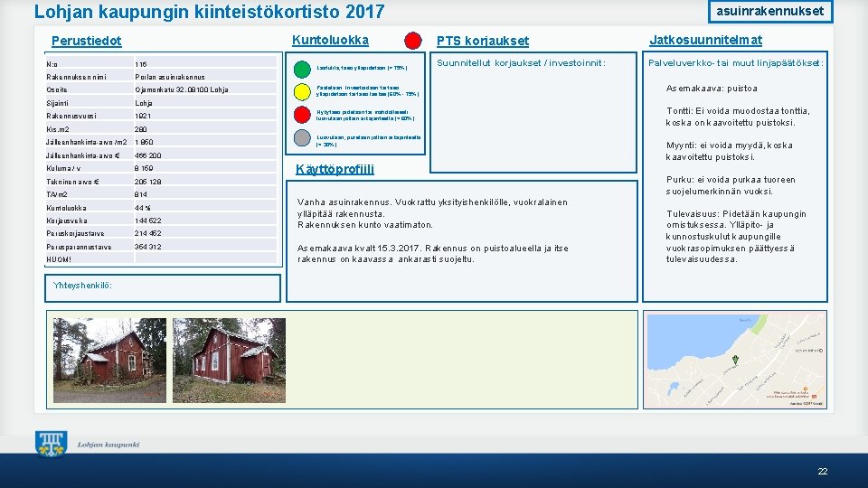The width and height of the screenshot is (868, 488).
Task: Open the Perustiedot heading link
Action: 87,41
